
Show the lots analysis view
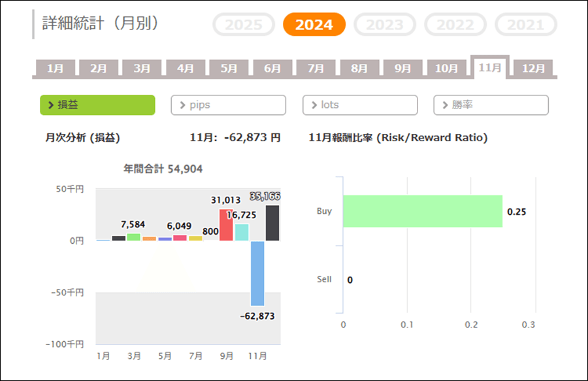tap(360, 105)
